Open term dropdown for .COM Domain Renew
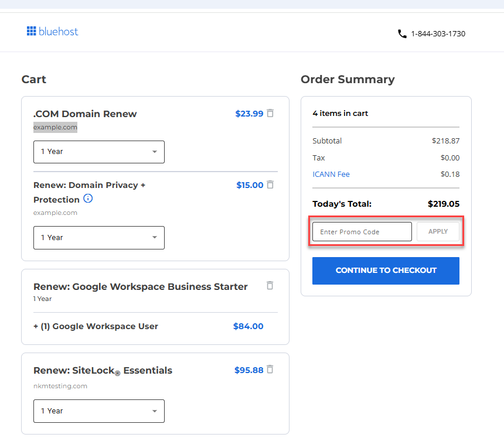 click(99, 152)
